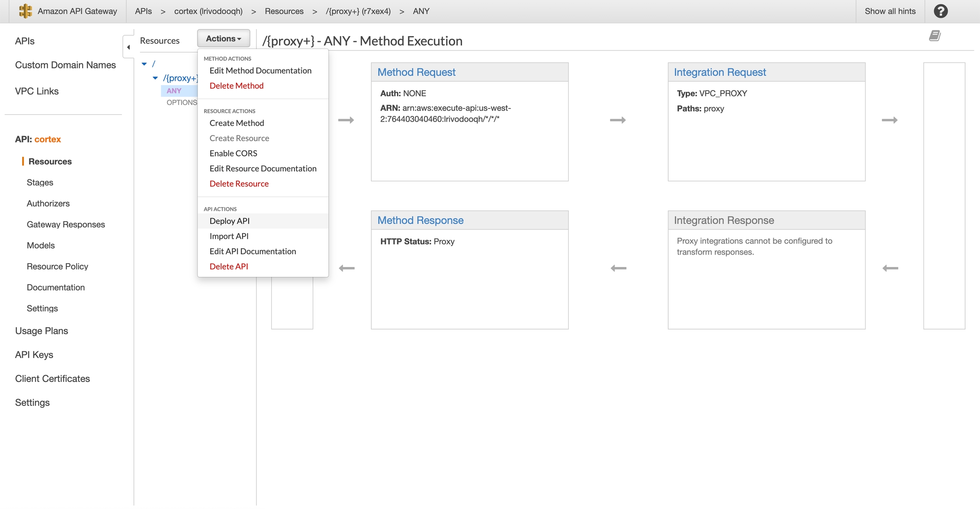Pick Create Method from resource actions
The image size is (980, 509).
236,123
